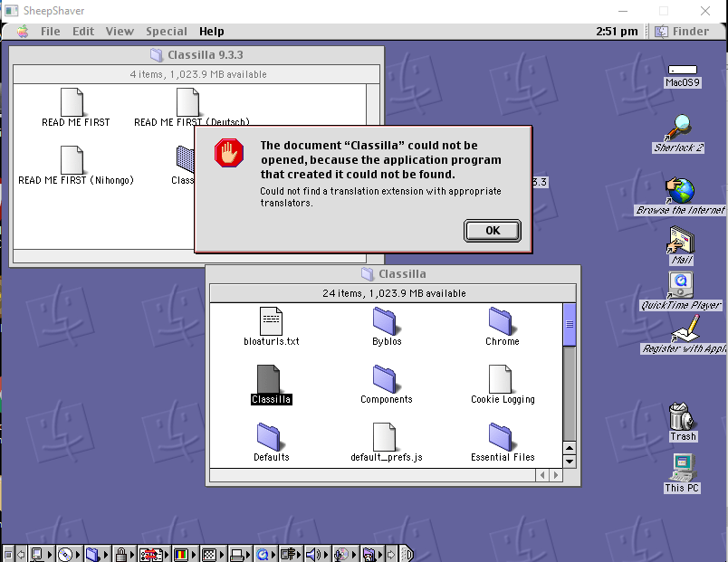Screen dimensions: 728x562
Task: Click scroll right arrow in Classilla window
Action: click(x=555, y=475)
